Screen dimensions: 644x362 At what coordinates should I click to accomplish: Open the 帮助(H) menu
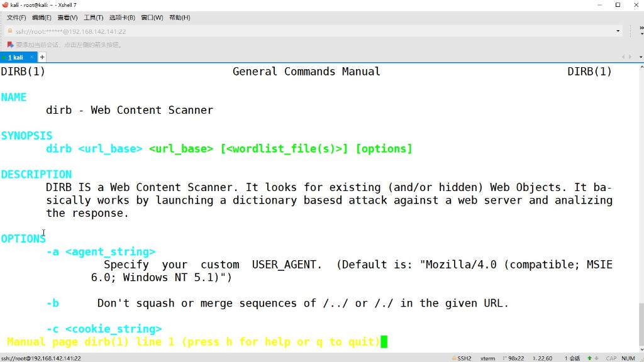tap(179, 18)
